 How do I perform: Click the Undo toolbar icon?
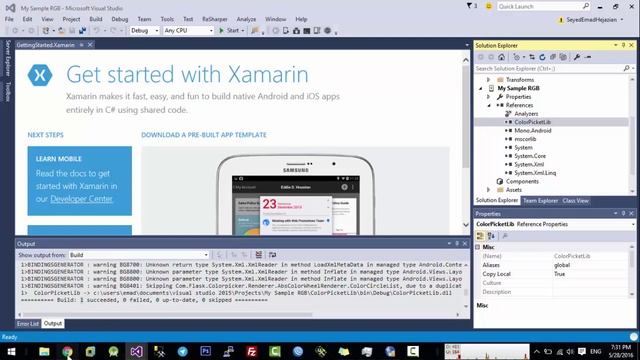(x=96, y=31)
